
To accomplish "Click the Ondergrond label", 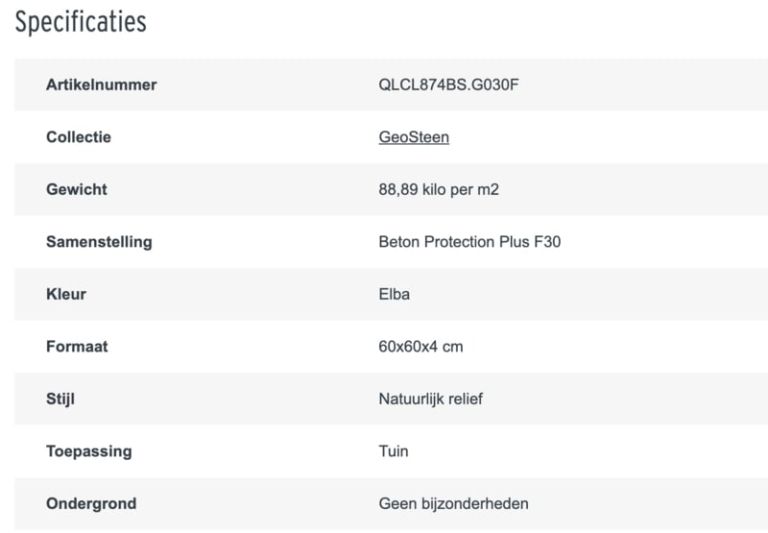I will (x=91, y=503).
